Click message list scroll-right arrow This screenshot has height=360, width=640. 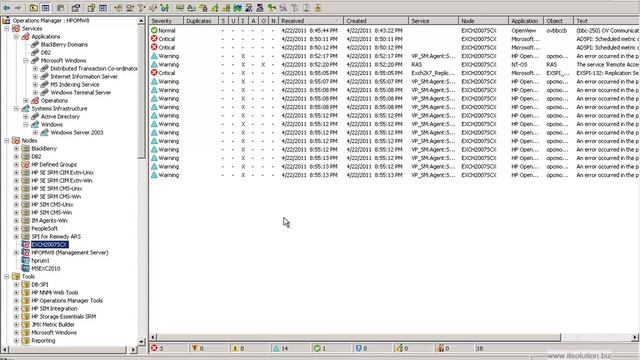tap(635, 338)
